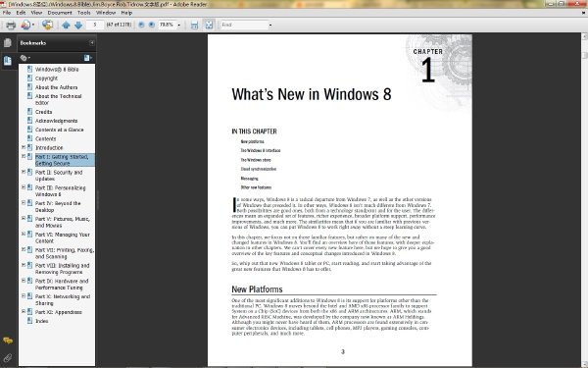The width and height of the screenshot is (588, 368).
Task: Expand Part II: Security and Updates node
Action: (24, 172)
